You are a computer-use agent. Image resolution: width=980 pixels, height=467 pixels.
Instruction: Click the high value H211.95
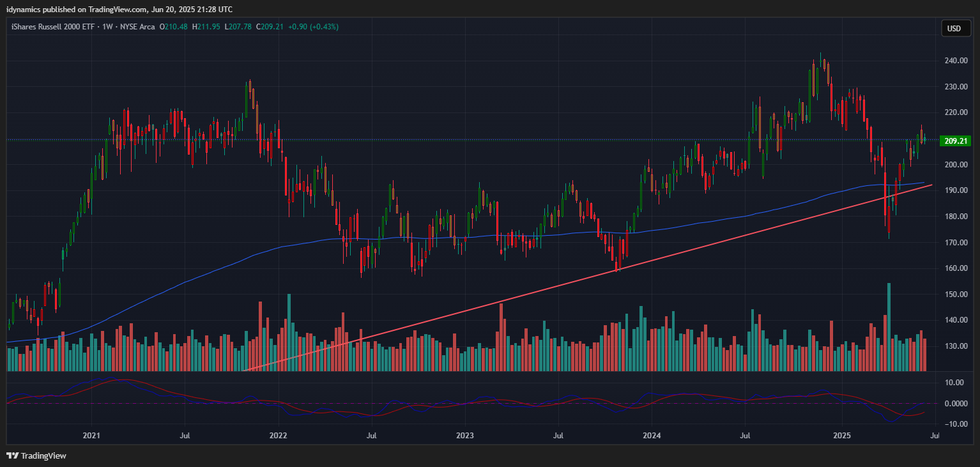click(206, 27)
